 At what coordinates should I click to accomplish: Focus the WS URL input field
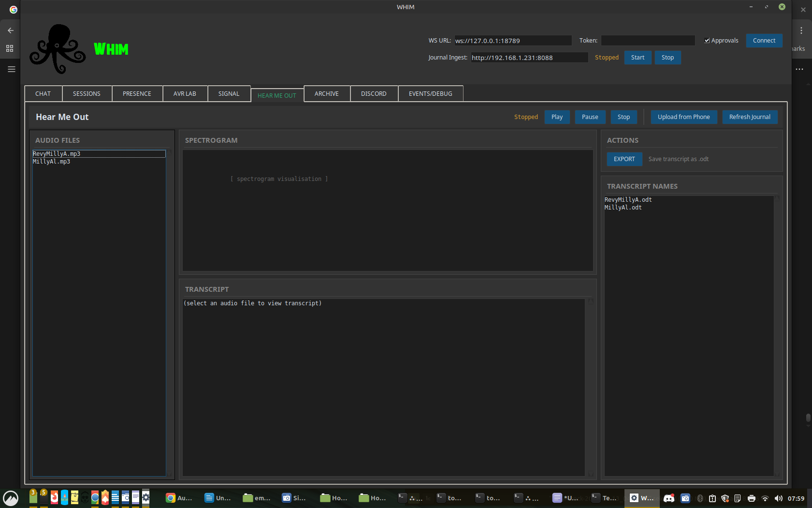pyautogui.click(x=513, y=41)
